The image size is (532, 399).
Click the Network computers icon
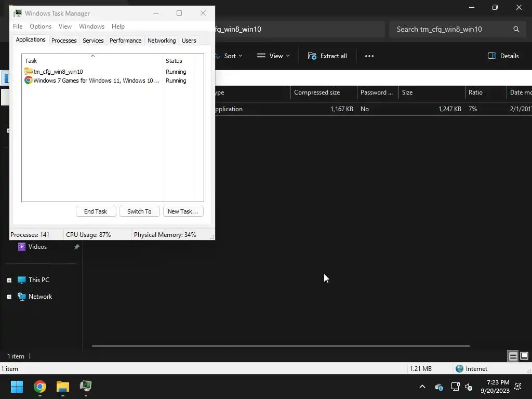[22, 297]
